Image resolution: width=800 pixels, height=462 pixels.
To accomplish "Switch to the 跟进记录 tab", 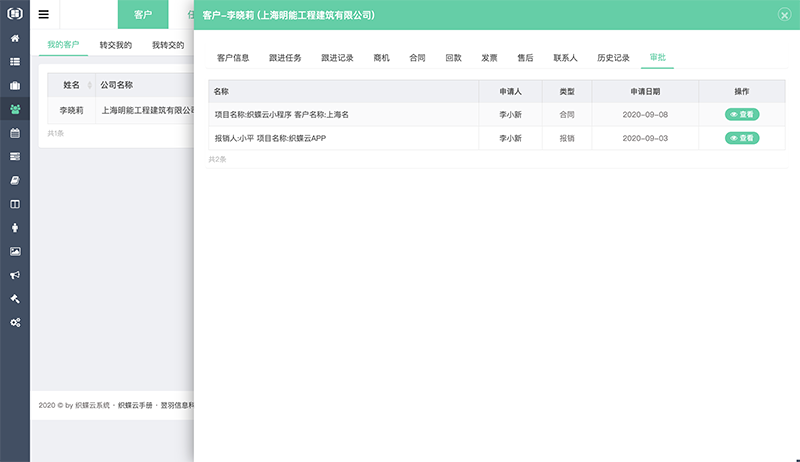I will tap(337, 58).
